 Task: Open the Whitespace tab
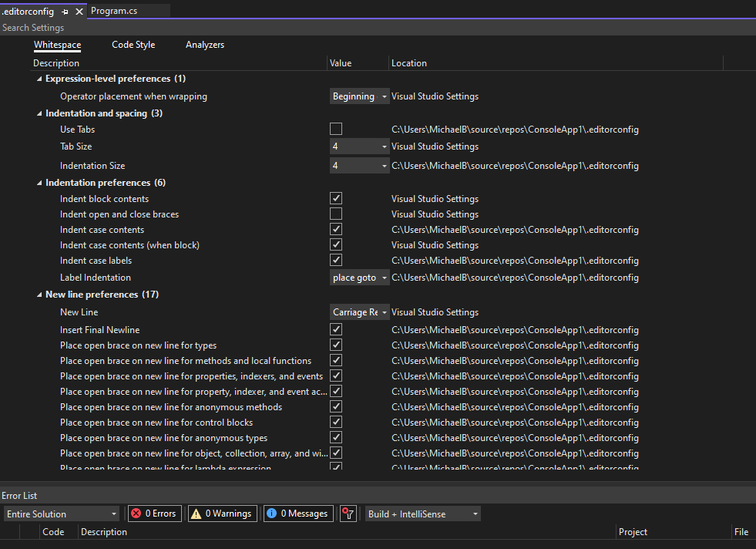tap(57, 45)
